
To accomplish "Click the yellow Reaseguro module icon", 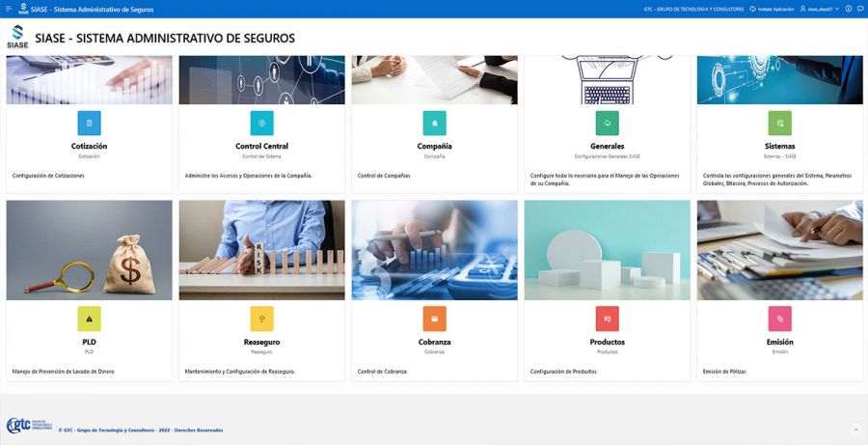I will (261, 319).
